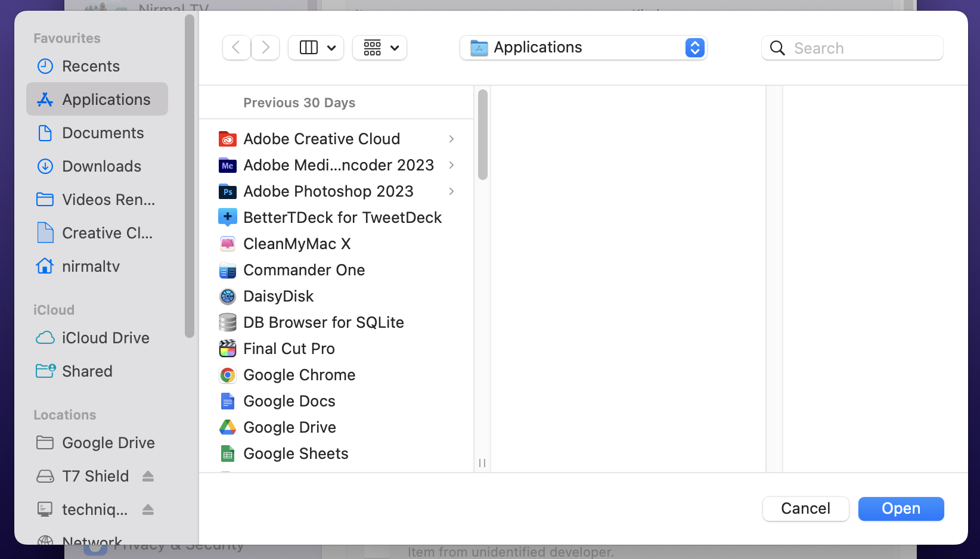
Task: Click the column resize handle
Action: point(482,463)
